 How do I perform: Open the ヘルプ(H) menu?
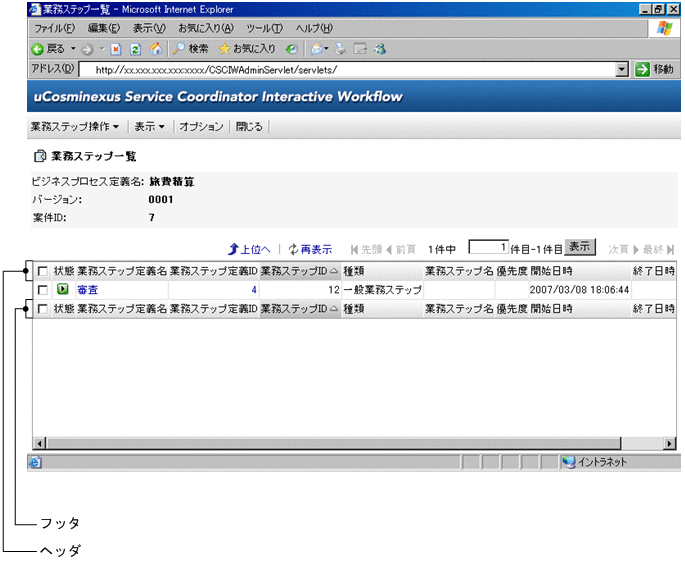(x=314, y=28)
